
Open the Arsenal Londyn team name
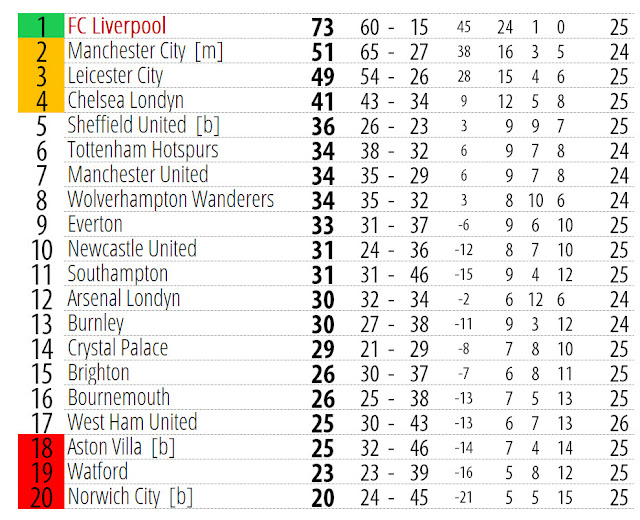pos(124,299)
